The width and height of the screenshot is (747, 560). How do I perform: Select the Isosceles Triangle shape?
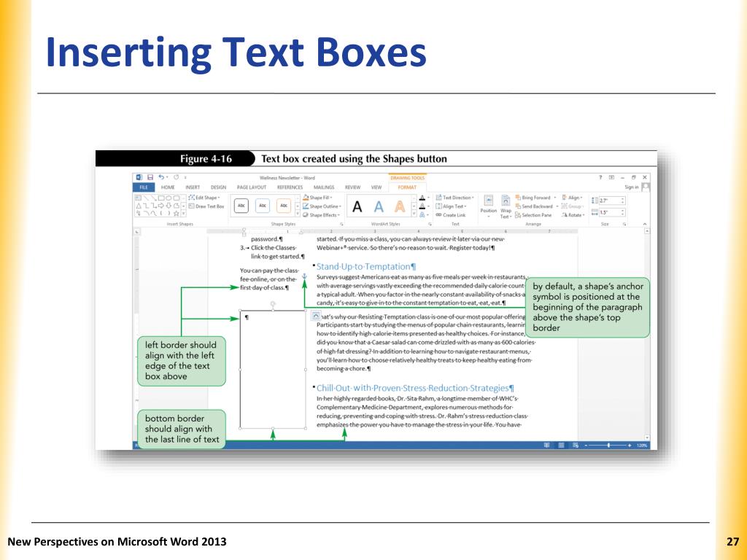click(139, 206)
